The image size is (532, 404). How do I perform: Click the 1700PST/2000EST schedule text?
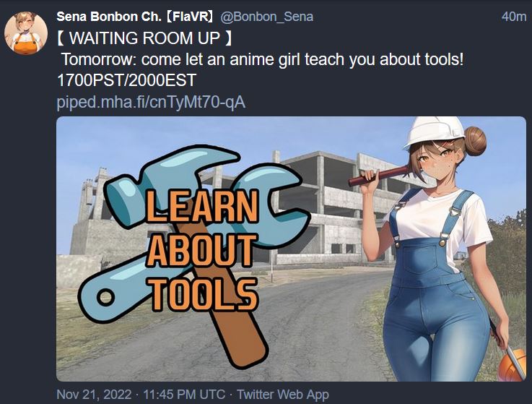coord(126,80)
